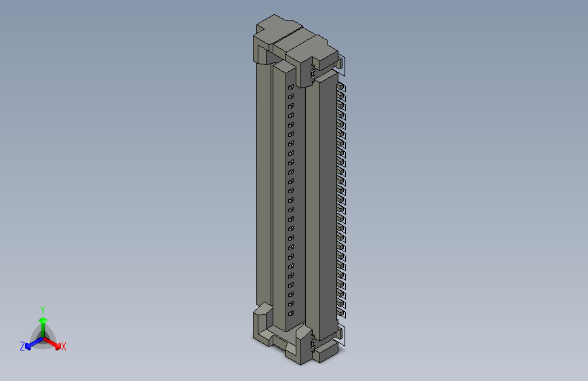Select the tall connector model body

tap(299, 189)
